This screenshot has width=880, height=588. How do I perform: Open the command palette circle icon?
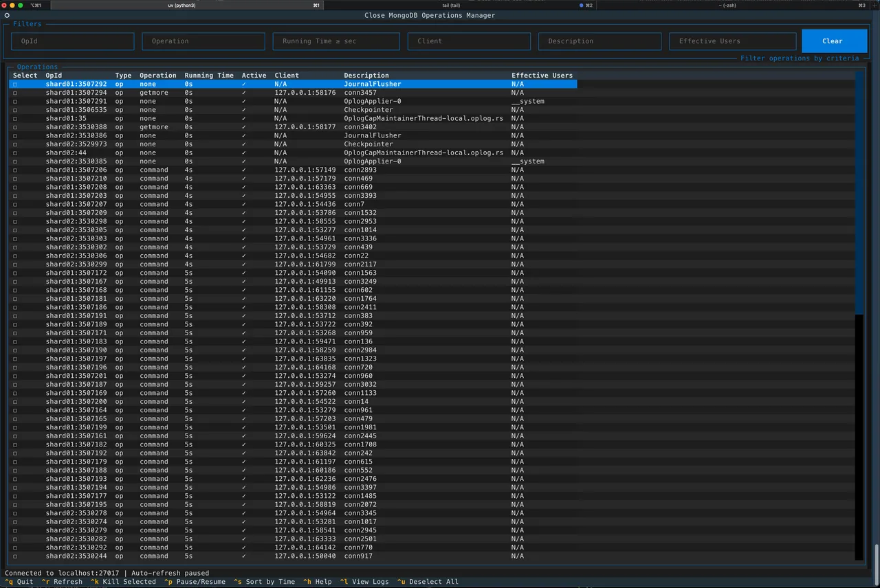7,15
